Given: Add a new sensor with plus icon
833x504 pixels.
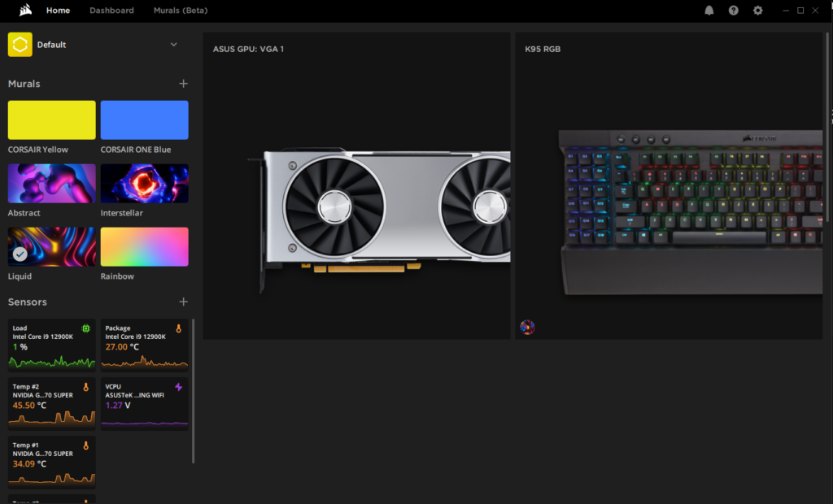Looking at the screenshot, I should 183,302.
